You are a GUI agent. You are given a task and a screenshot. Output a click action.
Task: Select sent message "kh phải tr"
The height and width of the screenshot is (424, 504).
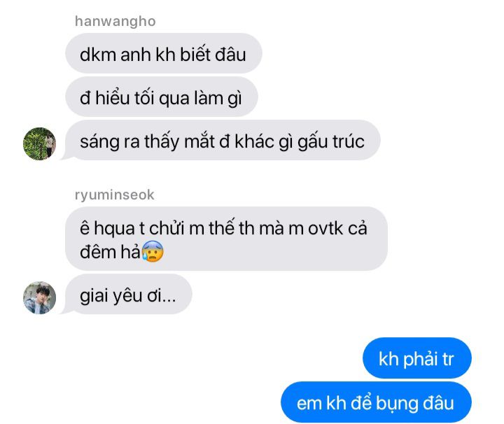click(x=417, y=358)
